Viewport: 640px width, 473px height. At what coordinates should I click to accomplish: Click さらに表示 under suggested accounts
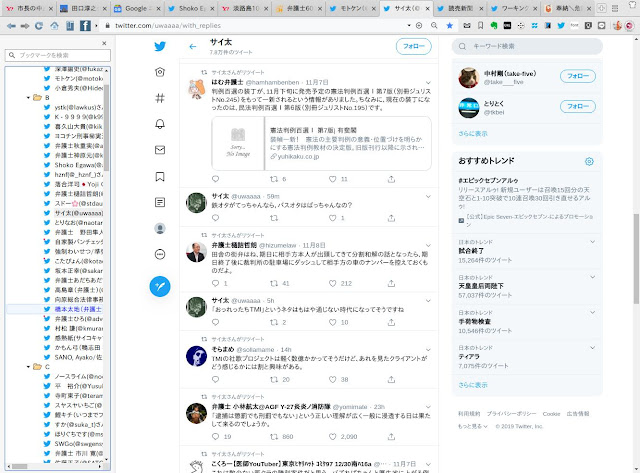[x=472, y=133]
